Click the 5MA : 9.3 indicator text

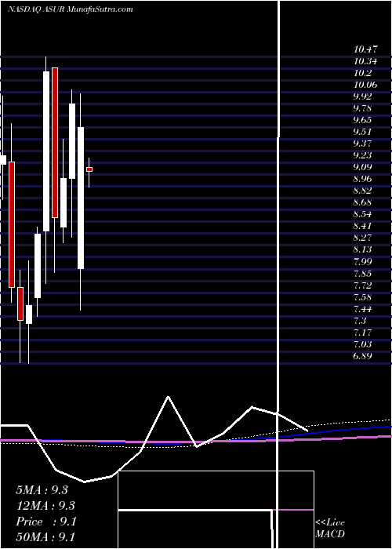coord(42,490)
